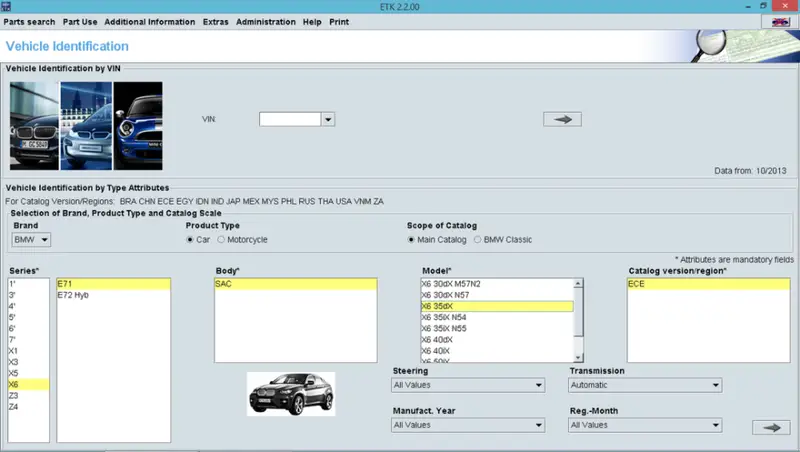The height and width of the screenshot is (452, 800).
Task: Click the Model list scroll down arrow
Action: point(578,358)
